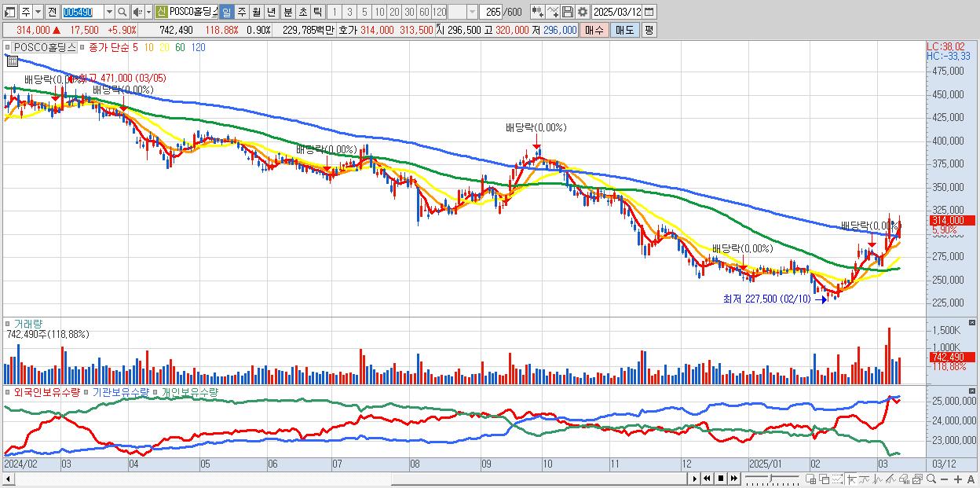The image size is (980, 488).
Task: Click the 265 candle count field
Action: (x=491, y=12)
